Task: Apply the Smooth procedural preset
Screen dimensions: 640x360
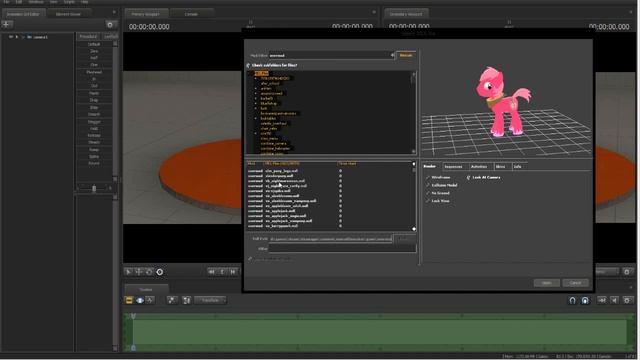Action: click(x=94, y=114)
